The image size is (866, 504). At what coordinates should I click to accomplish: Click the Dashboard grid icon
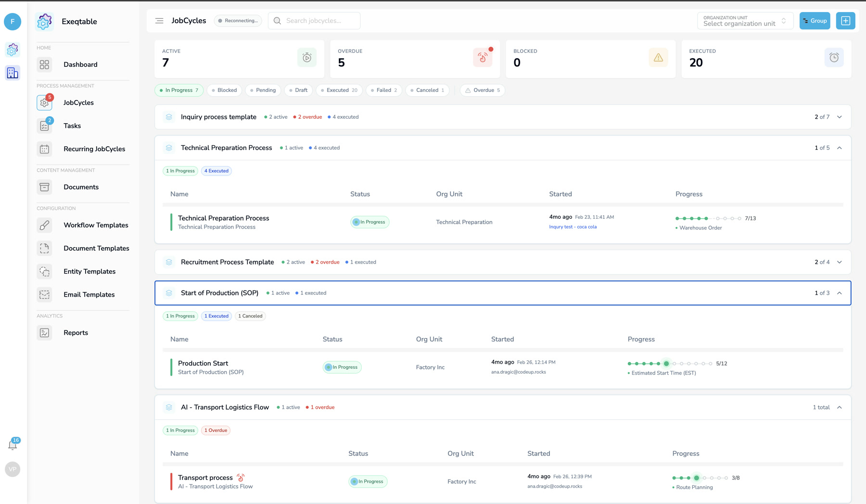[44, 64]
